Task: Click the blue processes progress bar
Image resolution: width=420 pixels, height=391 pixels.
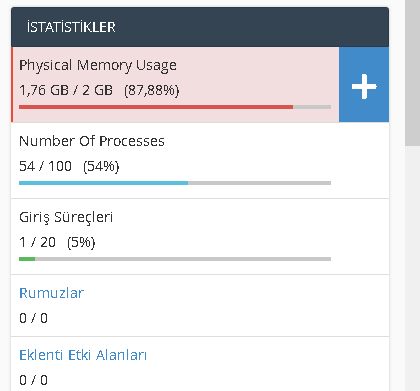Action: pos(103,183)
